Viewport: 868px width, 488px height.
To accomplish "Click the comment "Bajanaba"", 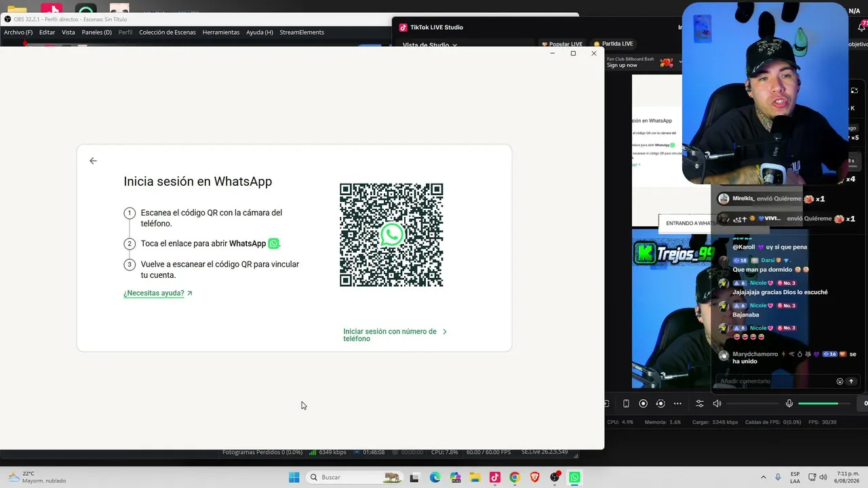I will [x=746, y=314].
